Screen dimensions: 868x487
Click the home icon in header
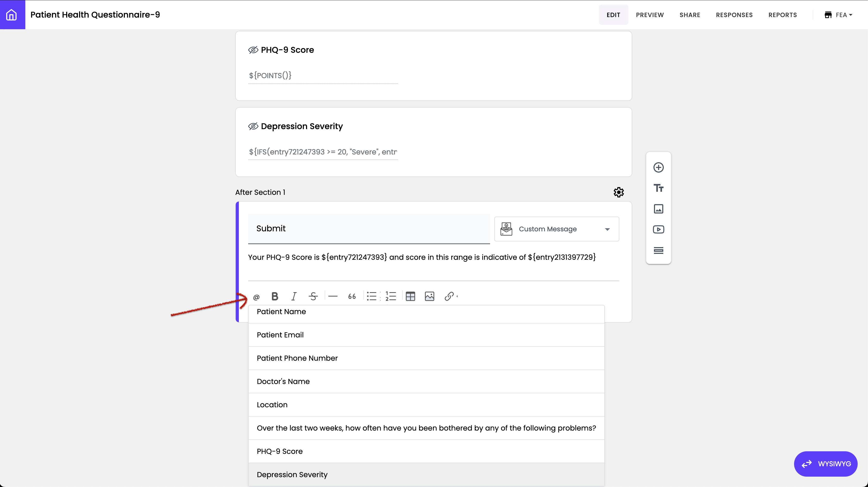point(12,14)
